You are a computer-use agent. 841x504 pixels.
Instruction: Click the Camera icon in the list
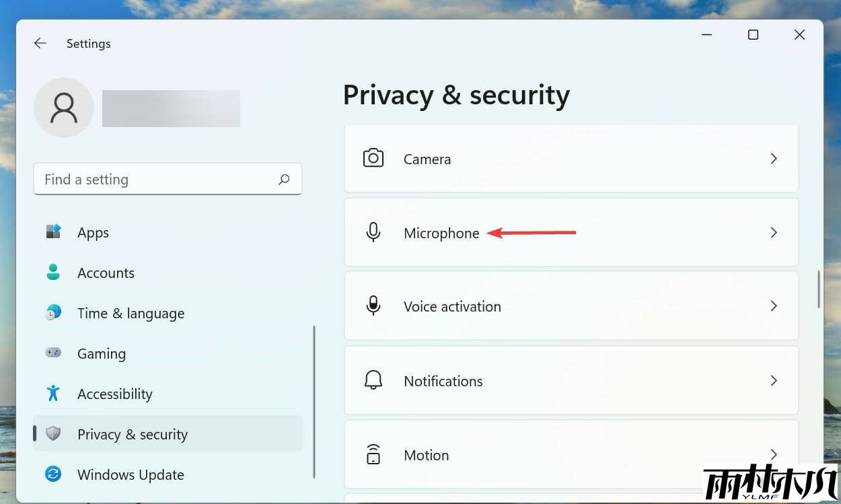point(373,159)
